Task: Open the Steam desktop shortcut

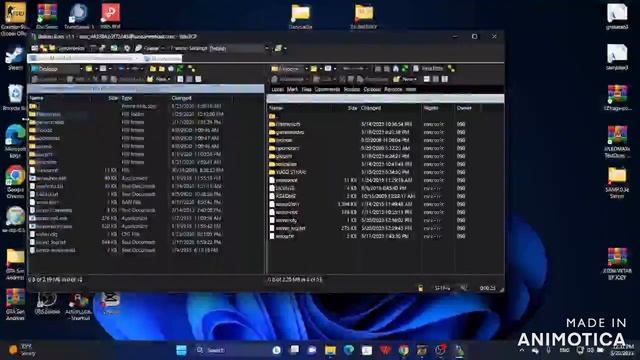Action: click(15, 58)
